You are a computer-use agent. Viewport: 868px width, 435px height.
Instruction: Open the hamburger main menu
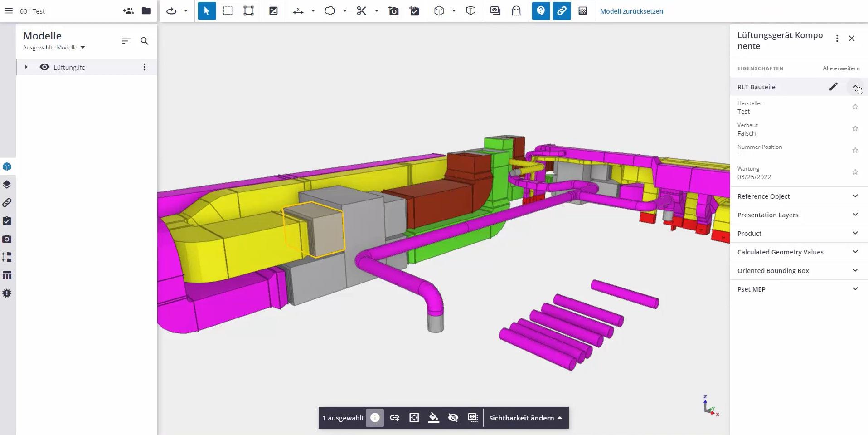pyautogui.click(x=8, y=11)
